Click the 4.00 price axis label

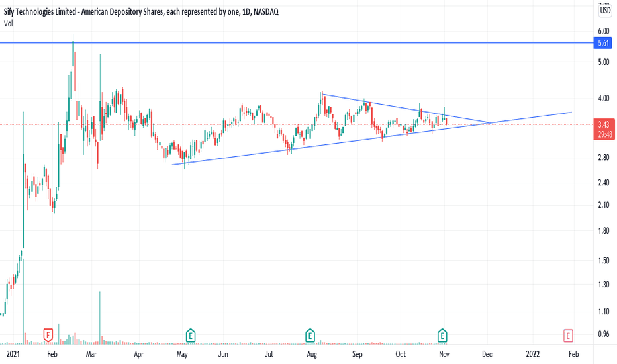click(x=603, y=99)
